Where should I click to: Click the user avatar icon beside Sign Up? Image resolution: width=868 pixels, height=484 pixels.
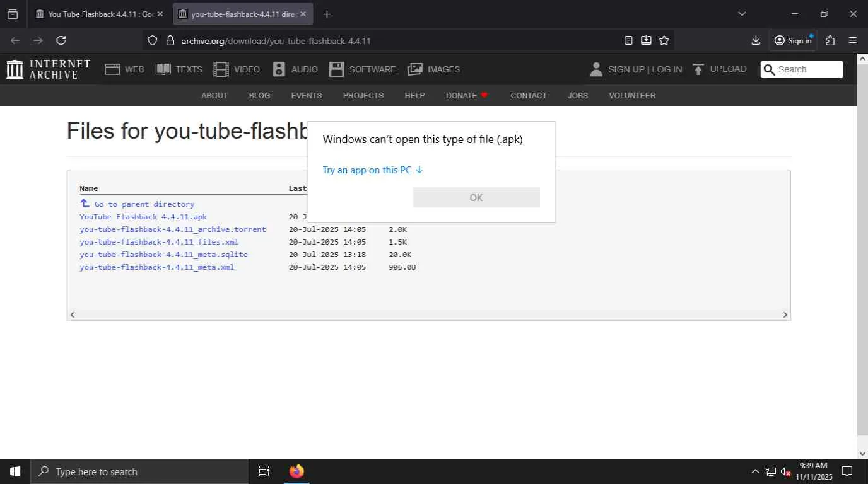tap(596, 69)
